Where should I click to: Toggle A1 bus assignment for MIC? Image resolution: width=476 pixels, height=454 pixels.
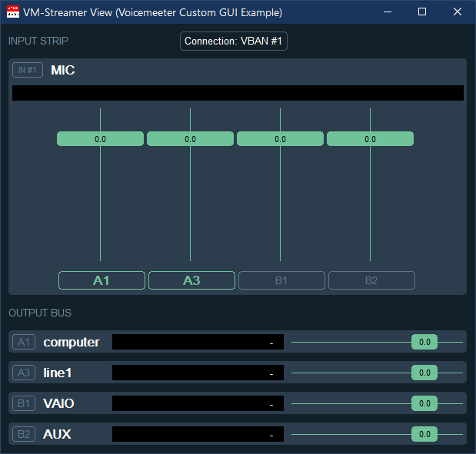[x=102, y=280]
